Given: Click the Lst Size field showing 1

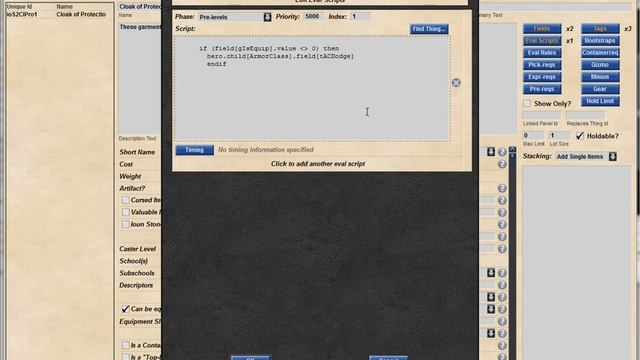Looking at the screenshot, I should [560, 136].
